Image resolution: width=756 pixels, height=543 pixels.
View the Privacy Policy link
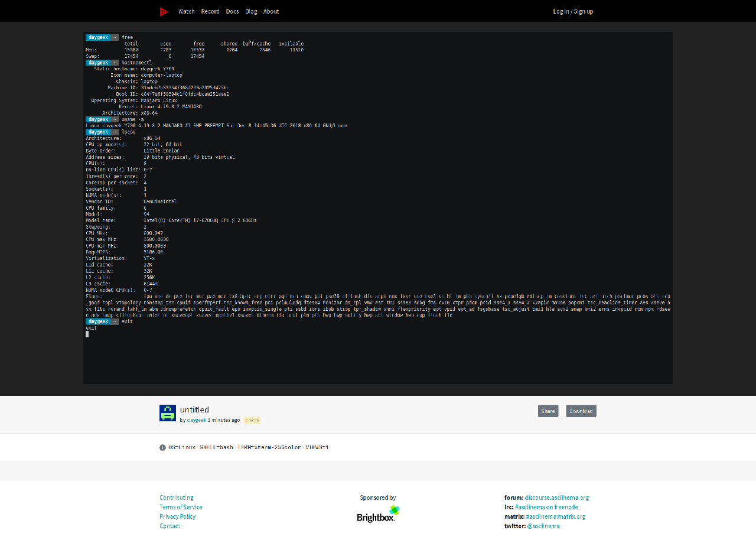coord(177,516)
